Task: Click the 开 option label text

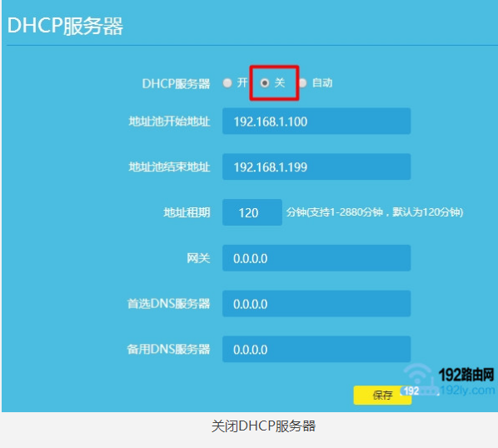Action: [x=242, y=83]
